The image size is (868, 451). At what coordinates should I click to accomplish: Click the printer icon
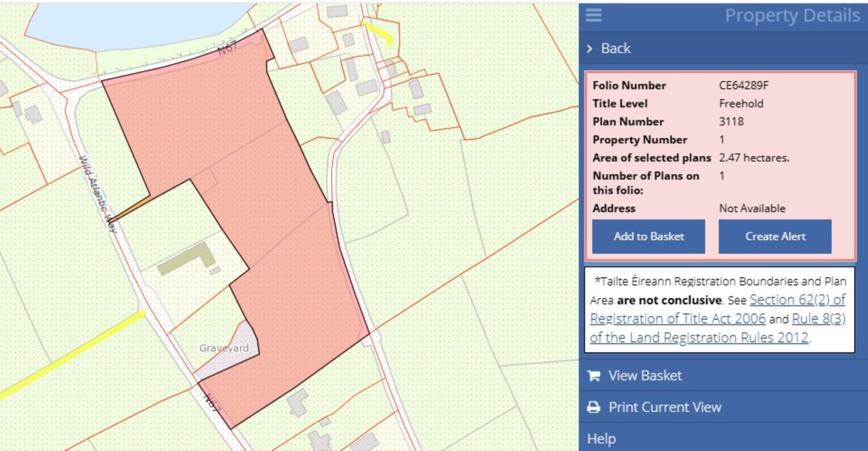tap(594, 407)
